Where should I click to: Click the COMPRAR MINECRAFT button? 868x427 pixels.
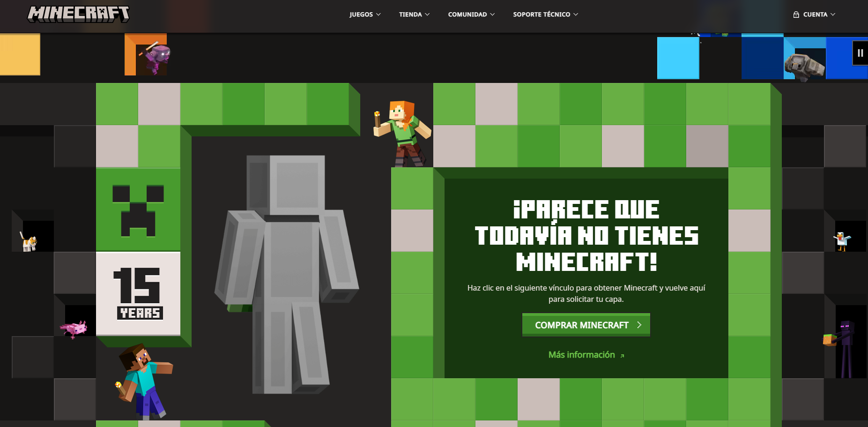pos(586,325)
